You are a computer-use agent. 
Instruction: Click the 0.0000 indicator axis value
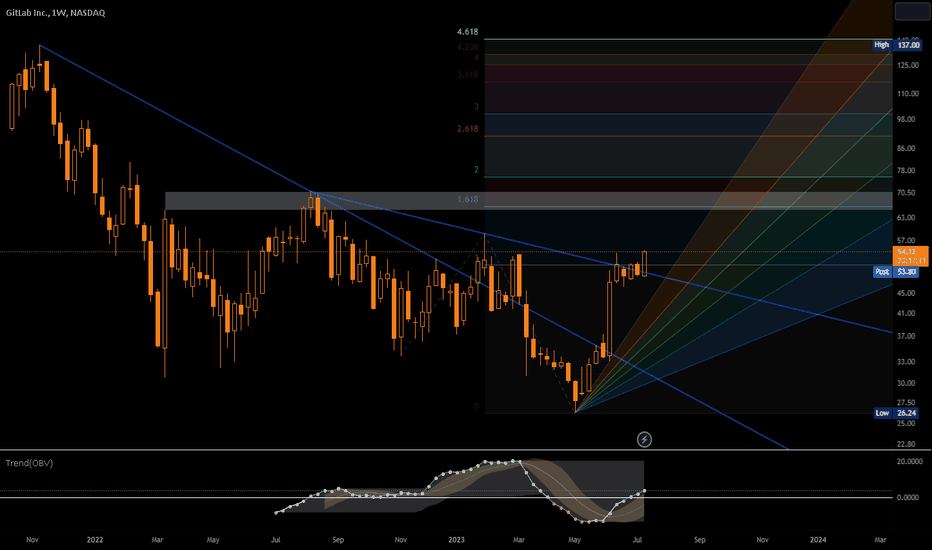pos(909,498)
